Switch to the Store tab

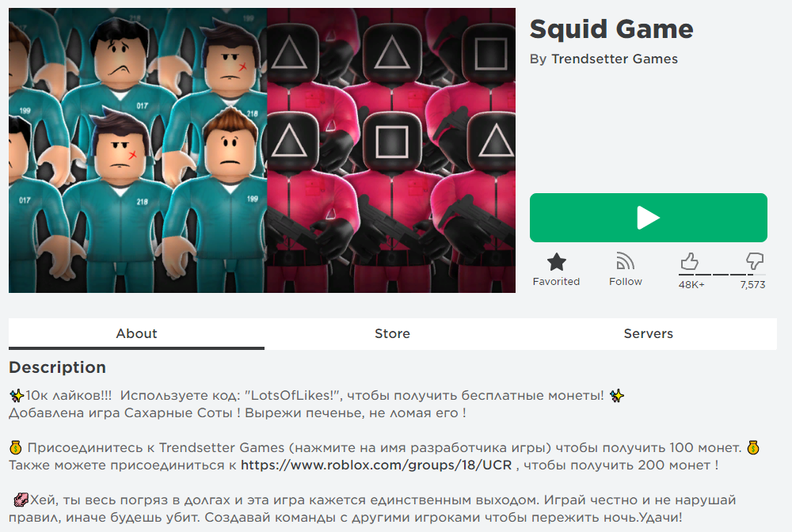(x=393, y=333)
